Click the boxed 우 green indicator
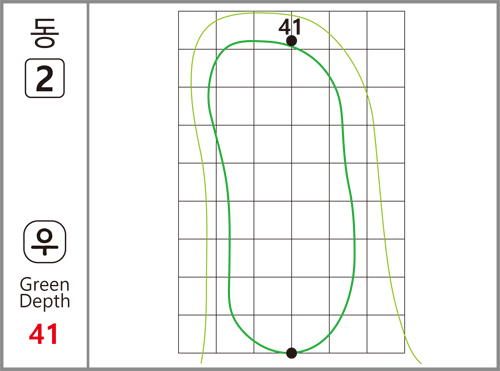 [45, 242]
